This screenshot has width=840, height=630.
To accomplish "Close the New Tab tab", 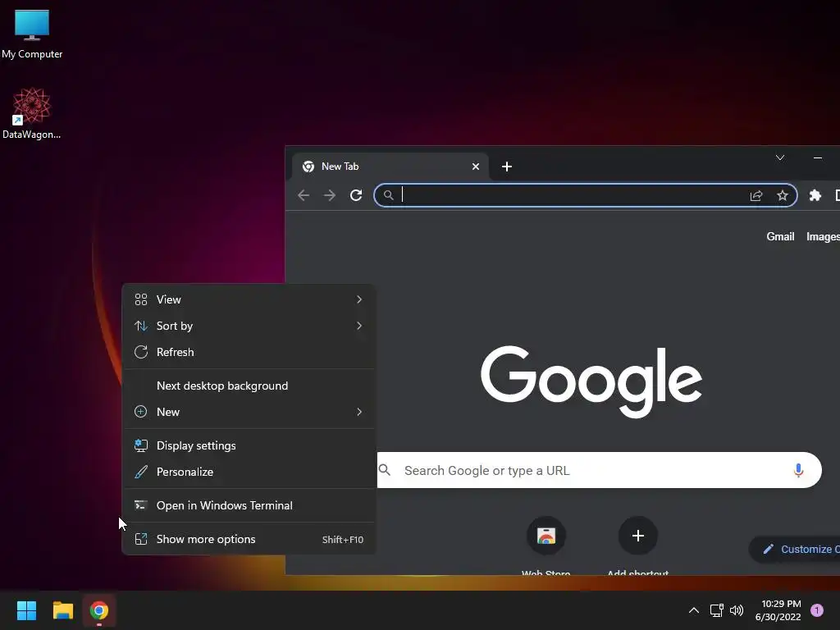I will pos(476,167).
